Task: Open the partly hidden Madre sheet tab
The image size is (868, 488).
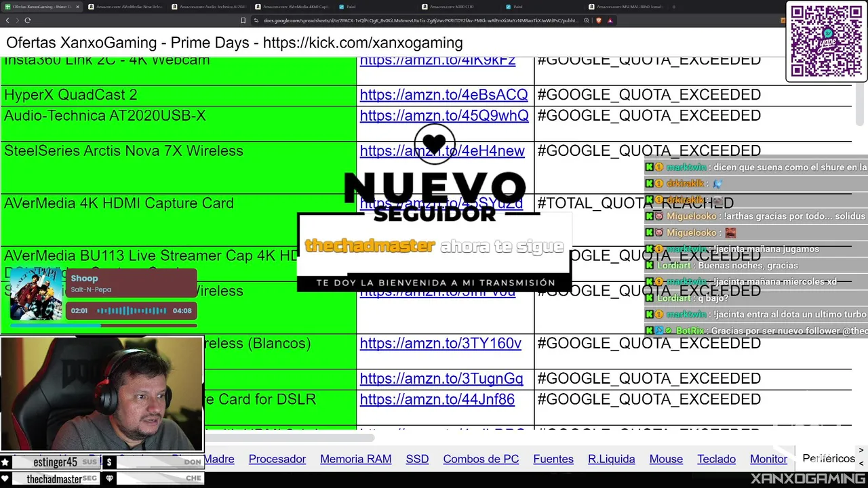Action: point(219,459)
